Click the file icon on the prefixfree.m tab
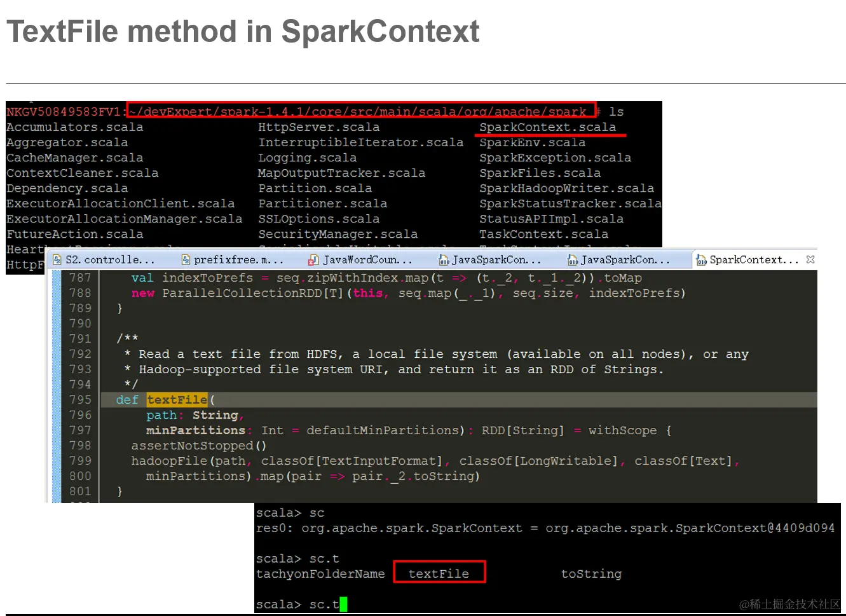846x616 pixels. [186, 259]
